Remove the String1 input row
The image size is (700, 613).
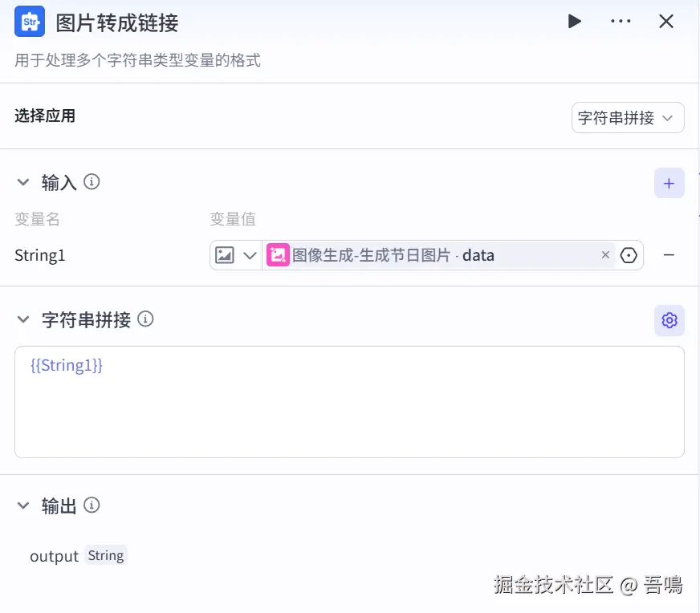pyautogui.click(x=669, y=254)
